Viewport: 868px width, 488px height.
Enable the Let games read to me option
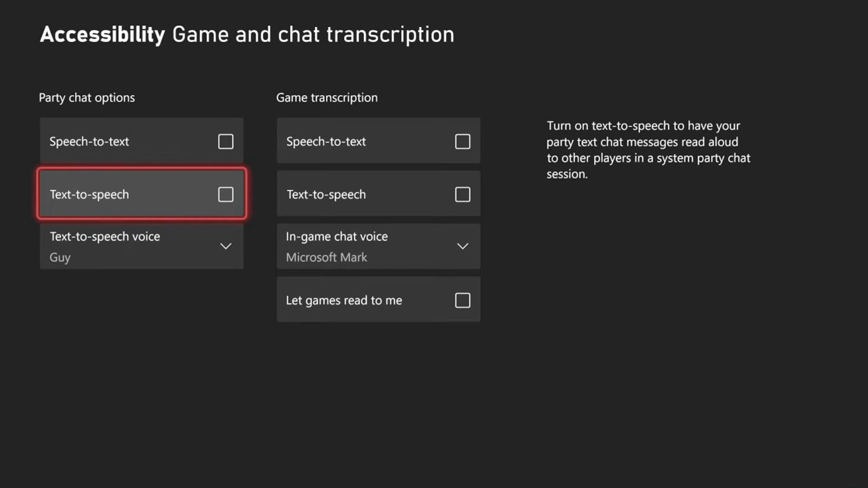coord(462,300)
